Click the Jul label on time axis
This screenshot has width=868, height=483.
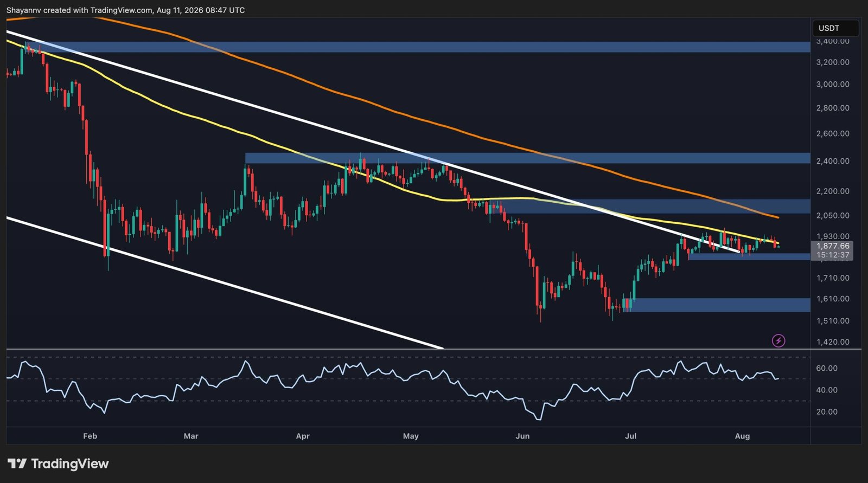tap(630, 436)
